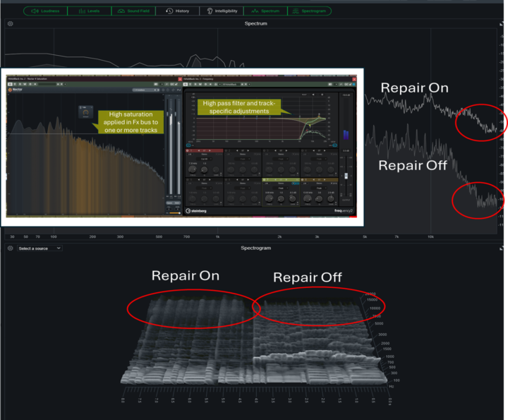
Task: Toggle the Levels meter panel
Action: coord(90,11)
